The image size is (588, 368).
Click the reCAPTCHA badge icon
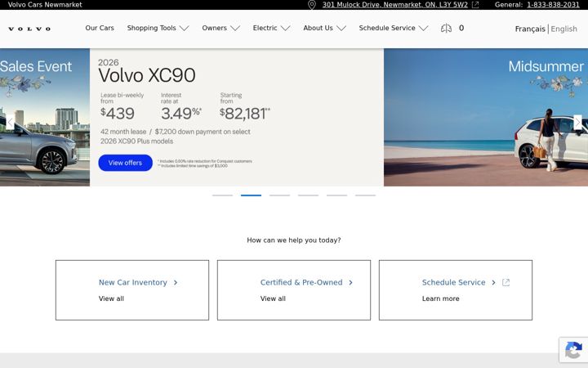point(573,350)
